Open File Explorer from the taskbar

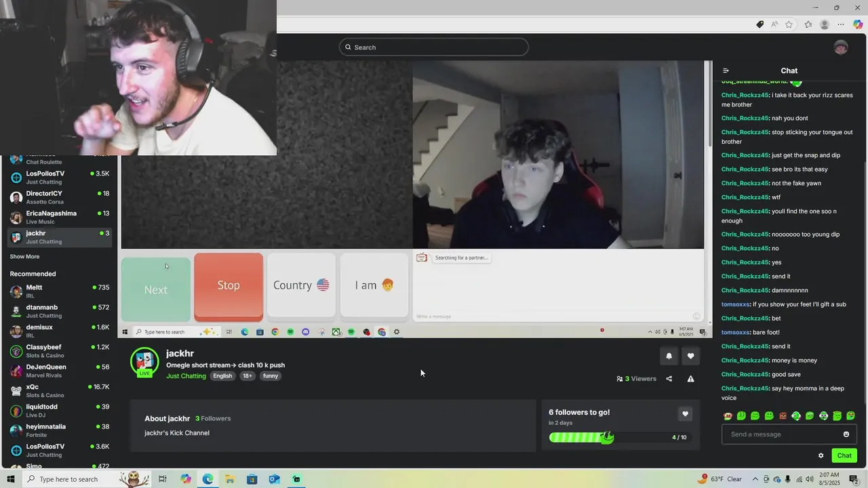[230, 479]
